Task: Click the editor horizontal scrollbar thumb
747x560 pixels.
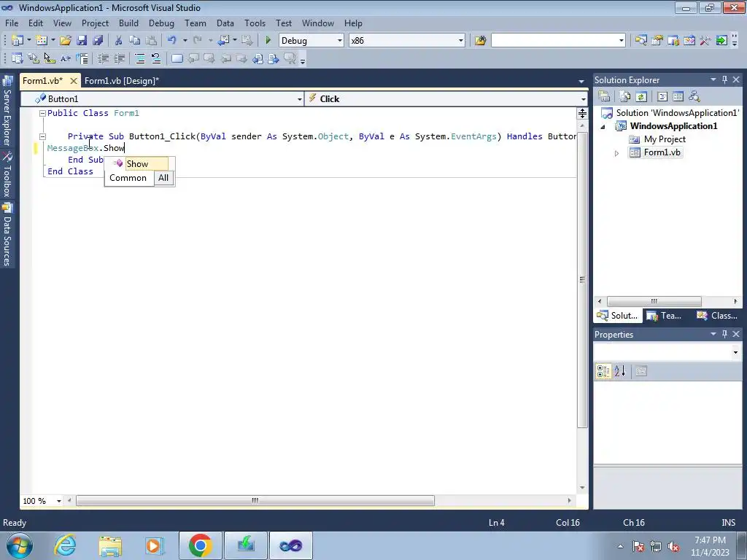Action: point(255,500)
